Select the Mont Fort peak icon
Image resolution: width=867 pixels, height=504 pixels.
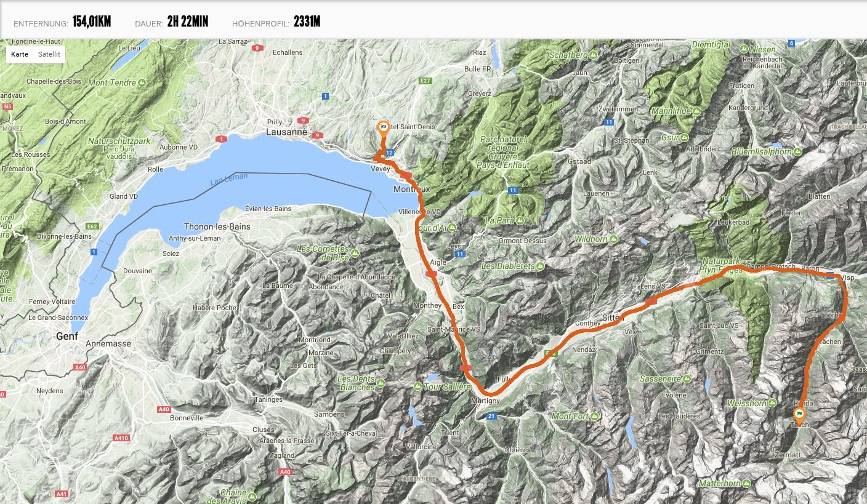tap(594, 417)
